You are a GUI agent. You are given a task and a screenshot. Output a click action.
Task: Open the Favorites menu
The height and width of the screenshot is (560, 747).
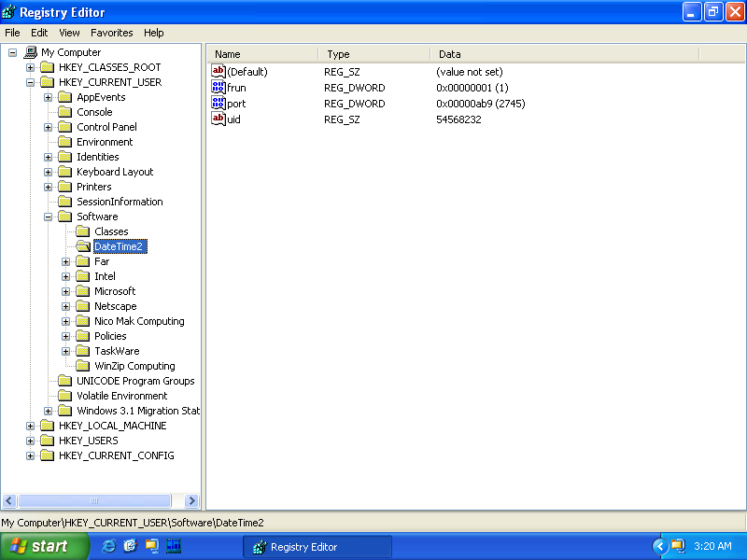(x=111, y=33)
